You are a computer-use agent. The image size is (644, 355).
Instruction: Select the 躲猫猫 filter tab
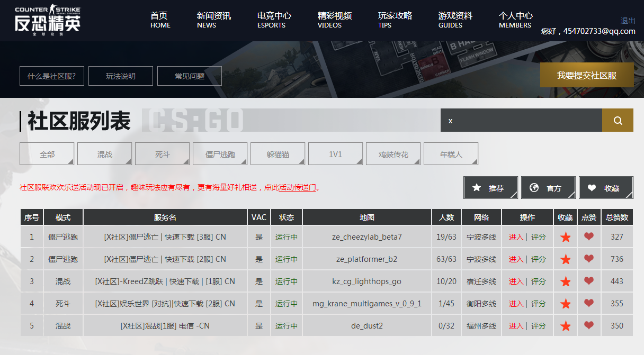[x=278, y=153]
